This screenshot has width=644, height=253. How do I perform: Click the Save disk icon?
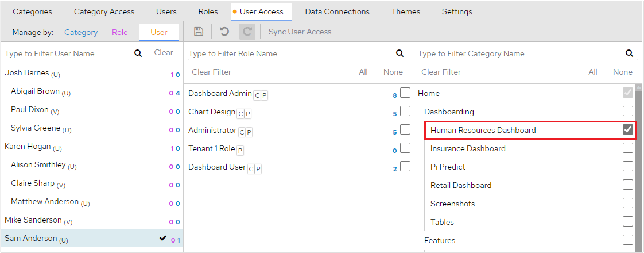click(199, 32)
